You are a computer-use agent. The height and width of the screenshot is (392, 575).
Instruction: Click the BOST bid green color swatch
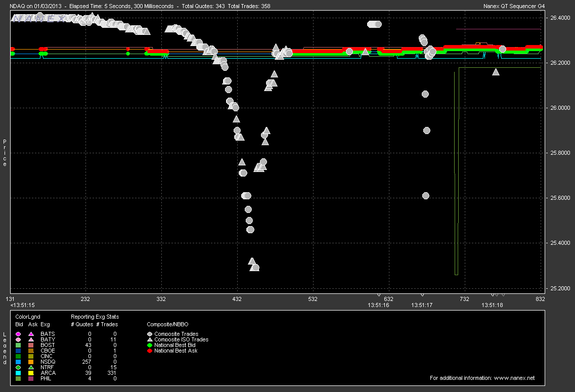click(19, 345)
